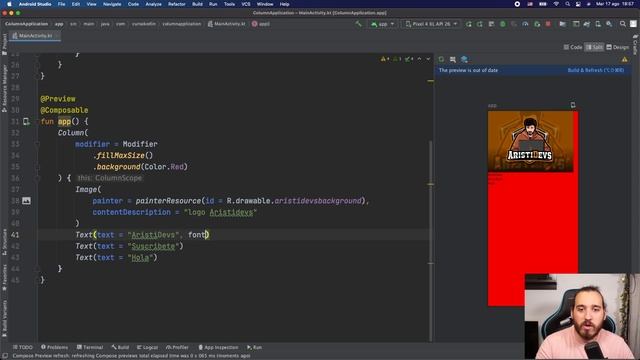The height and width of the screenshot is (360, 640).
Task: Click Spotlight search icon in macOS menu bar
Action: 567,4
